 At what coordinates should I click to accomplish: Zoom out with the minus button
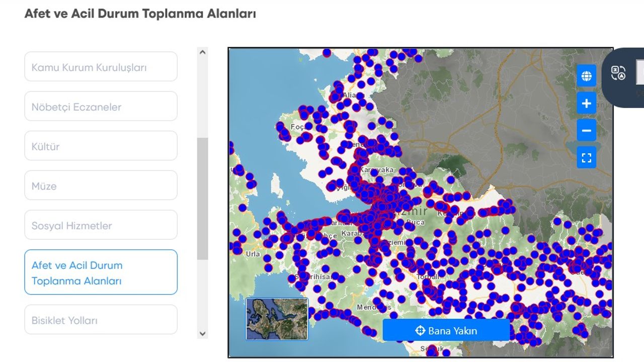click(x=586, y=131)
